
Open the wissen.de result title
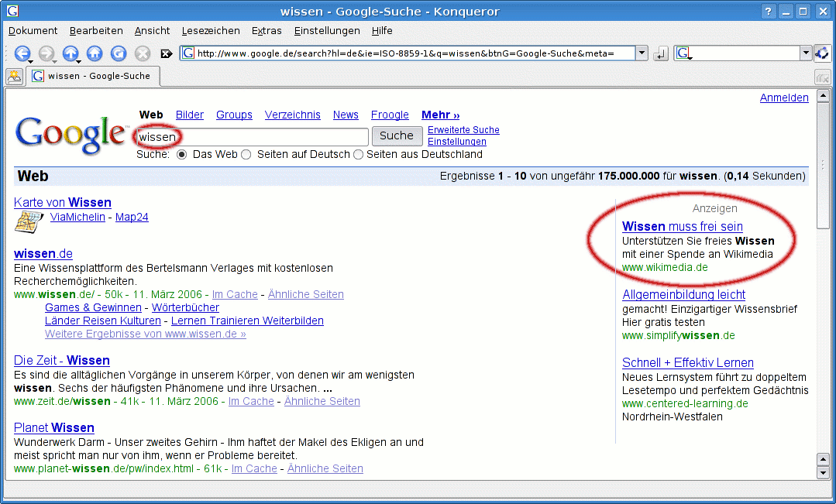[43, 254]
